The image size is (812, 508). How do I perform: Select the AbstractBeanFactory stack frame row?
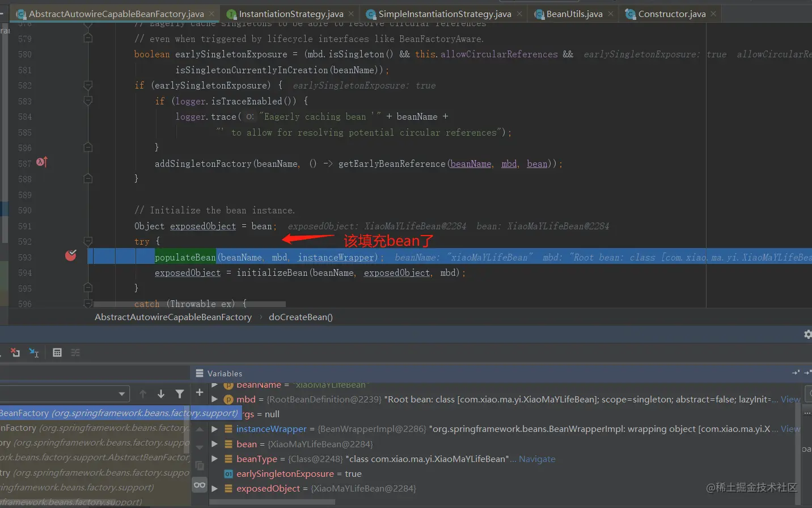(95, 457)
